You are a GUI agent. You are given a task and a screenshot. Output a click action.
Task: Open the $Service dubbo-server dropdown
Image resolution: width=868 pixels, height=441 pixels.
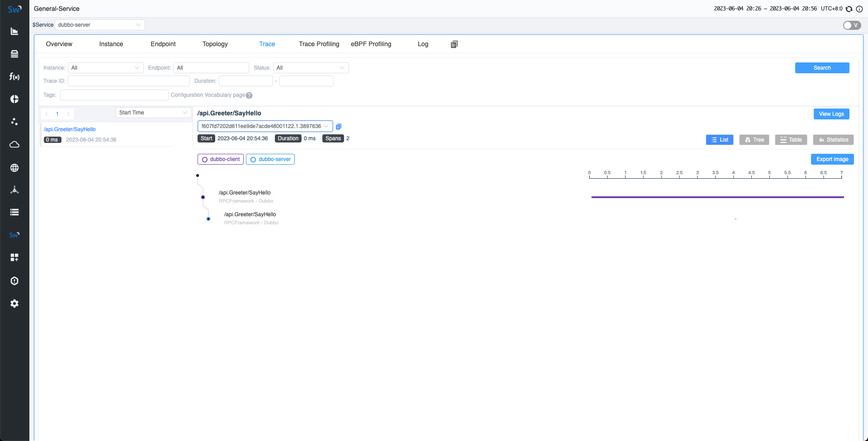coord(99,25)
